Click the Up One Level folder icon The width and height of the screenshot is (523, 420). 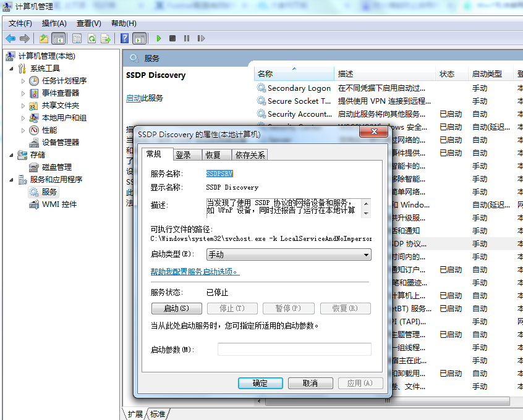(x=44, y=38)
